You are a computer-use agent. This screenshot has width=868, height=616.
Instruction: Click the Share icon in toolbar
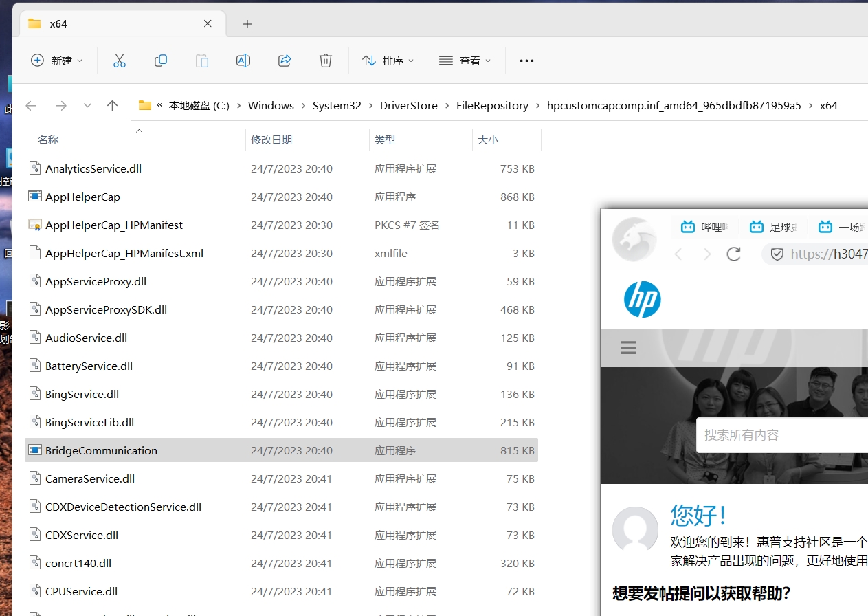(285, 60)
